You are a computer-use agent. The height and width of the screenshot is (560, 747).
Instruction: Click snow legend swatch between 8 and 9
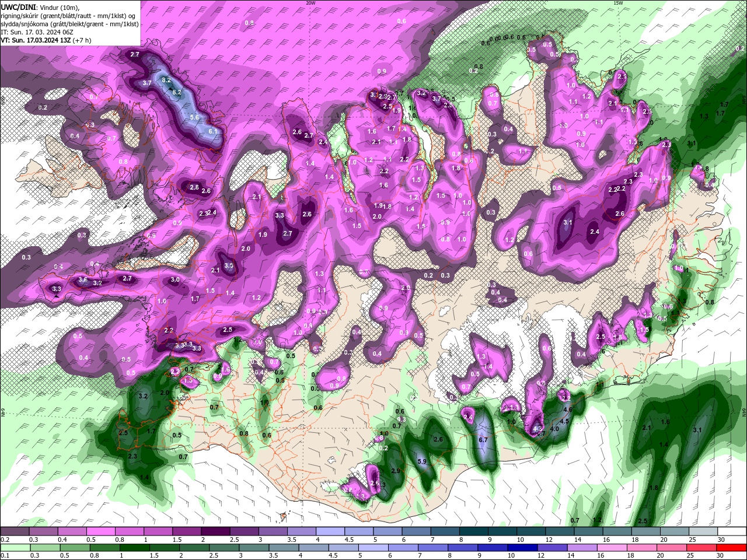(474, 531)
